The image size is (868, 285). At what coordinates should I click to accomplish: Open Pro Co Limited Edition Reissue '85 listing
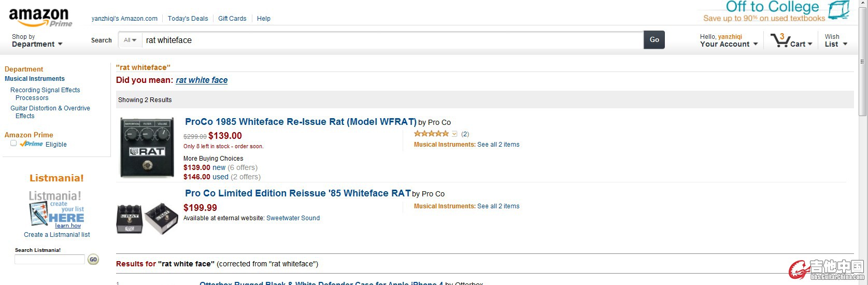[x=298, y=193]
